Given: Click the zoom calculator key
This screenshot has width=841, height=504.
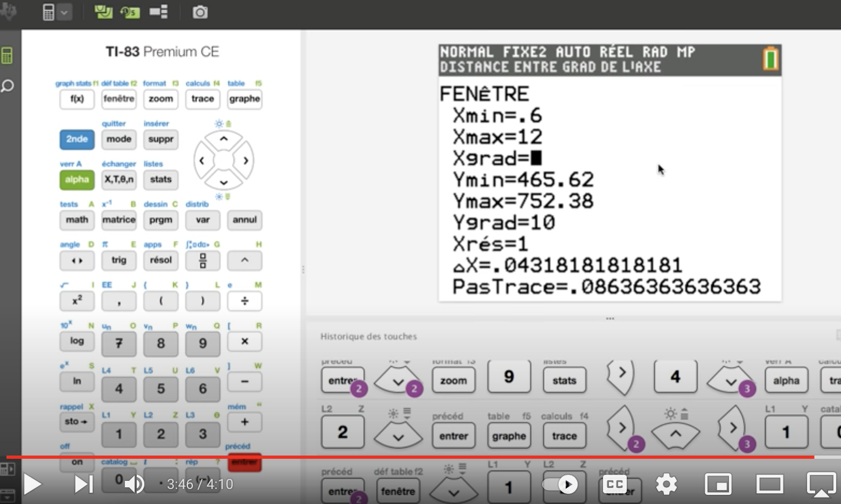Looking at the screenshot, I should click(161, 99).
